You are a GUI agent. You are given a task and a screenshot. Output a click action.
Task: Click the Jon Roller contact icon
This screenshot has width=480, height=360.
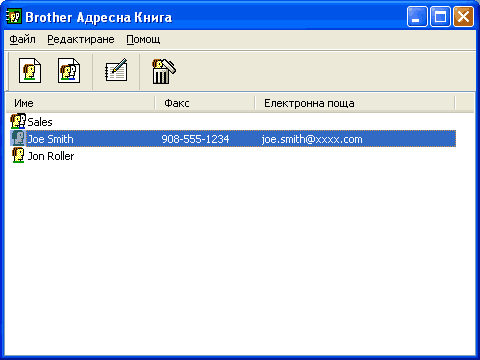tap(18, 155)
